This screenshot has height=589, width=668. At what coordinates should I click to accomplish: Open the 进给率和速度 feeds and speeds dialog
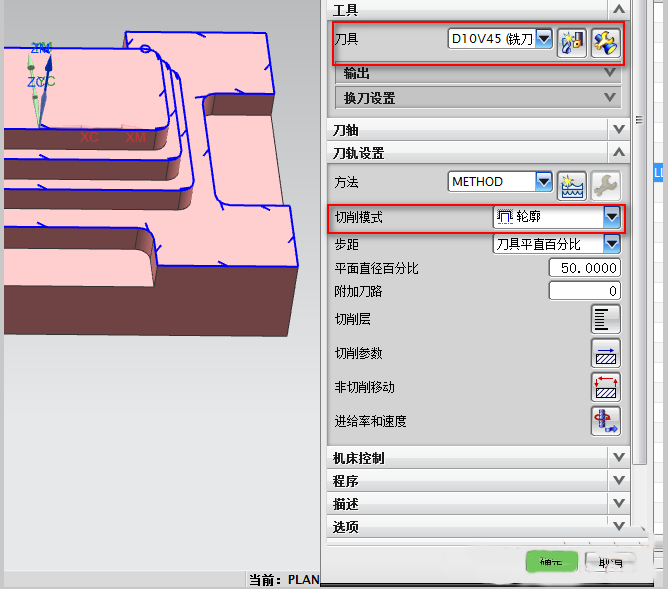pos(605,420)
